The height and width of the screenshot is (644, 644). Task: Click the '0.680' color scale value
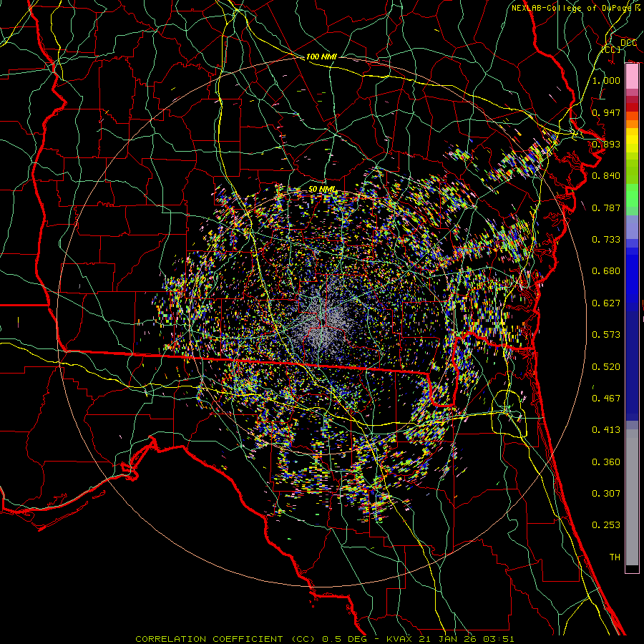(x=606, y=271)
